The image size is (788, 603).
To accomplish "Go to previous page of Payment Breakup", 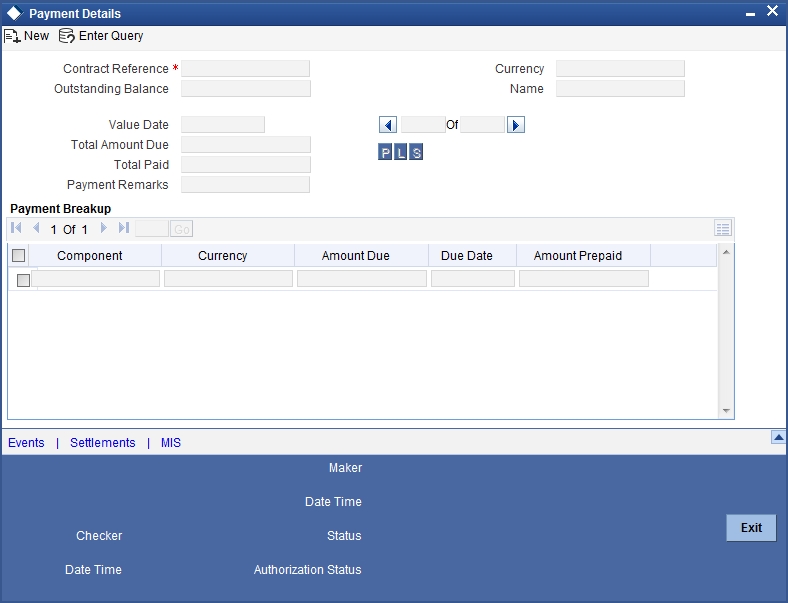I will [x=36, y=228].
